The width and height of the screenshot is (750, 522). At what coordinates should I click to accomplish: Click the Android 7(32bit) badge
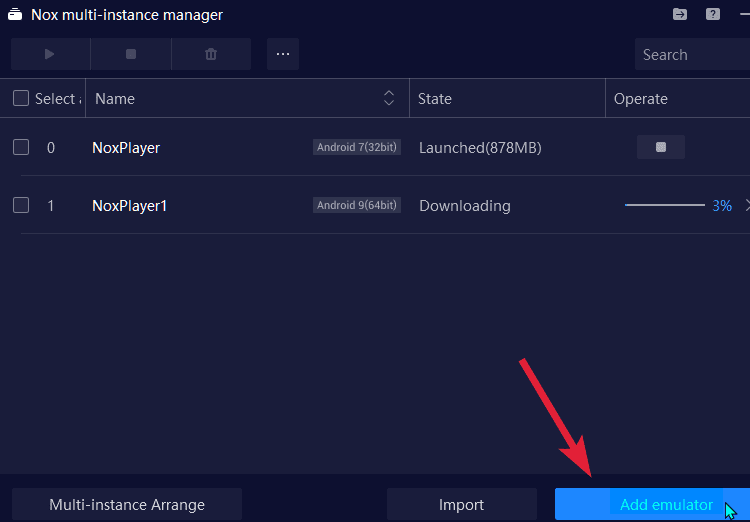pyautogui.click(x=357, y=147)
